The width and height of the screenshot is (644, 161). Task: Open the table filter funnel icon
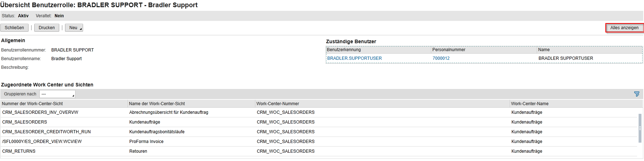click(636, 94)
